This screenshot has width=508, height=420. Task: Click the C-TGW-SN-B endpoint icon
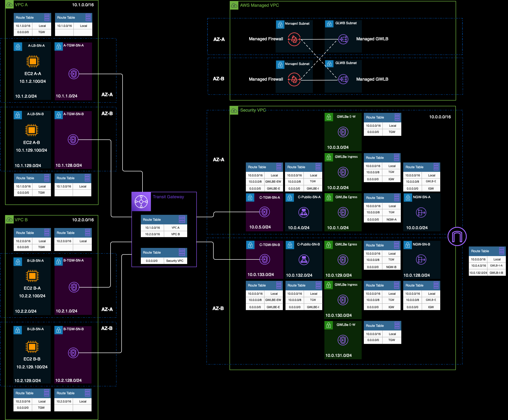point(264,259)
